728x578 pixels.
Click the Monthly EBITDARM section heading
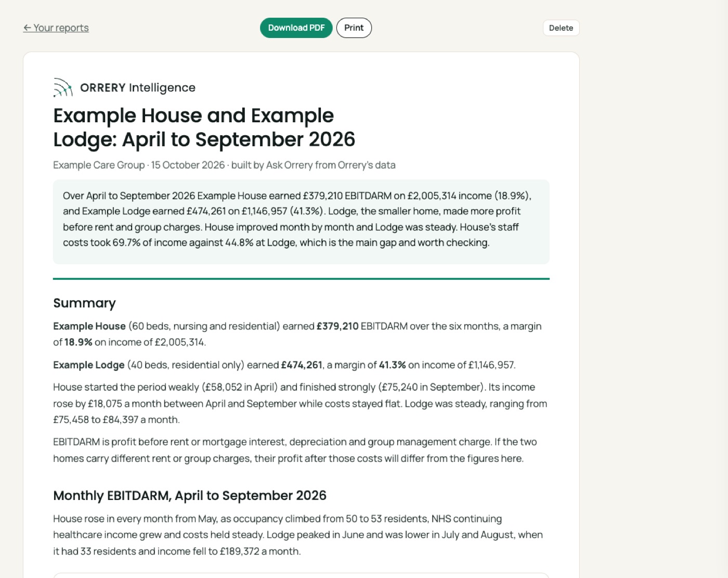click(190, 495)
